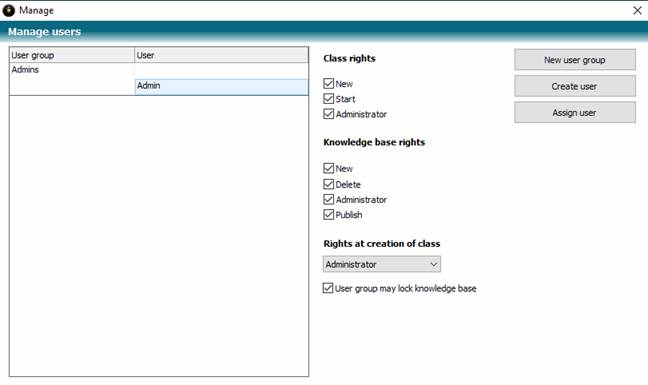Toggle the Knowledge base Delete checkbox
Image resolution: width=648 pixels, height=385 pixels.
tap(329, 184)
